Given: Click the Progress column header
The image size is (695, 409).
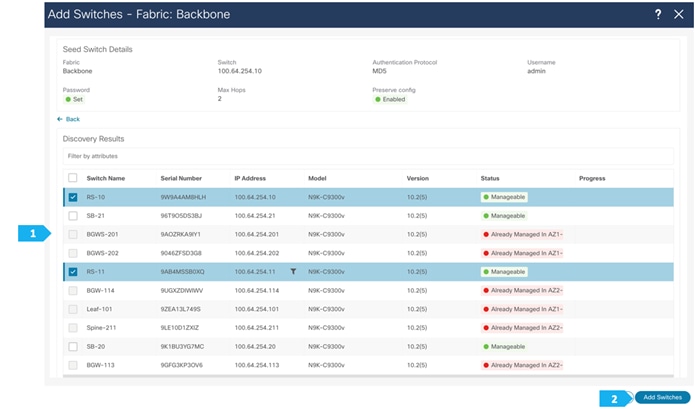Looking at the screenshot, I should pos(592,178).
